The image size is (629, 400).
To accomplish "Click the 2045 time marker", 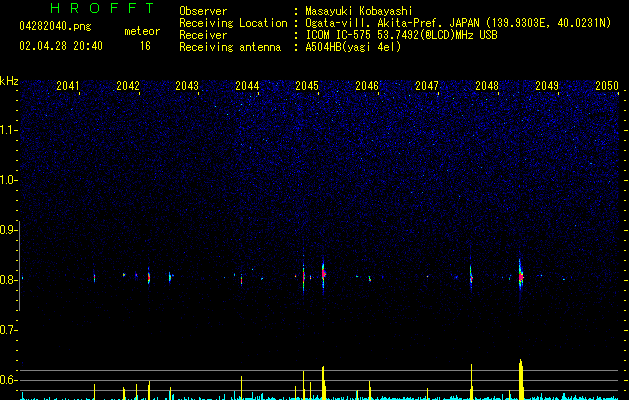I will (307, 86).
